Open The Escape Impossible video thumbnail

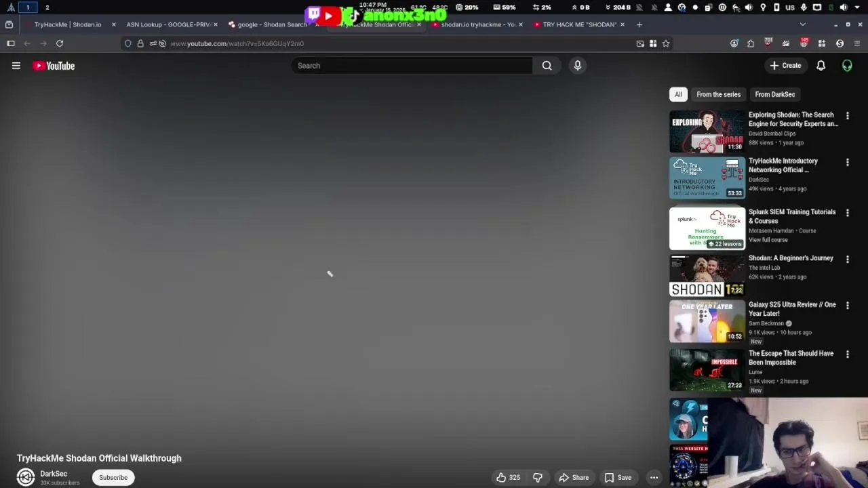tap(707, 370)
